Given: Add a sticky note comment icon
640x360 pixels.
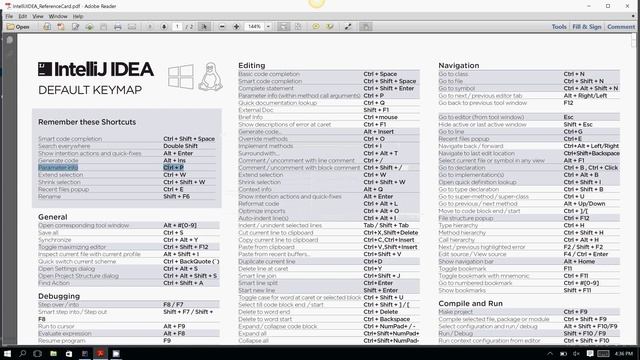Looking at the screenshot, I should 316,27.
